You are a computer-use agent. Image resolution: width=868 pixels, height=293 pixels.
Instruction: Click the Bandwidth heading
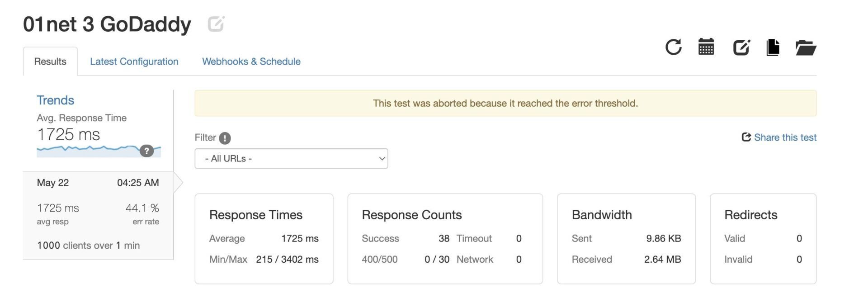pos(602,215)
